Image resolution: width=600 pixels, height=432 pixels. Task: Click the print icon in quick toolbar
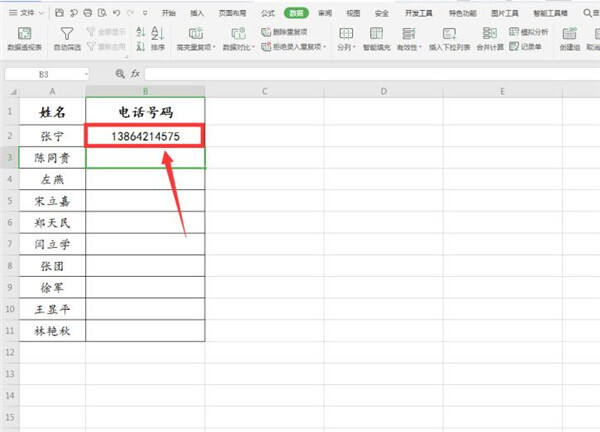pyautogui.click(x=88, y=13)
